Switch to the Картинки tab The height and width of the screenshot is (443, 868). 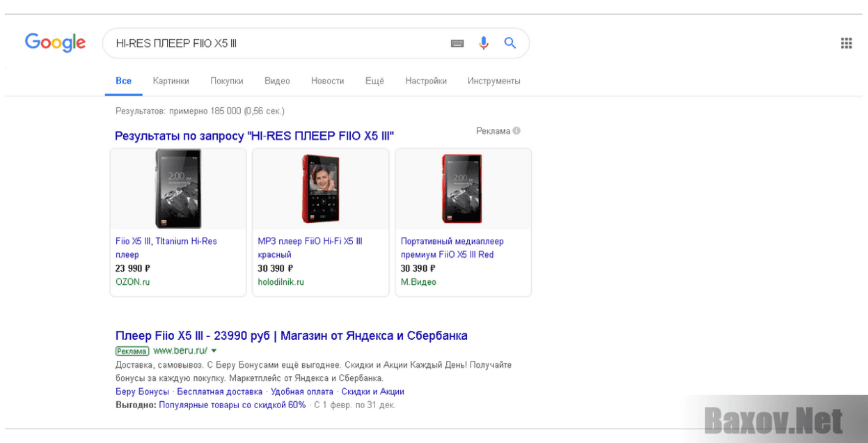pyautogui.click(x=171, y=81)
